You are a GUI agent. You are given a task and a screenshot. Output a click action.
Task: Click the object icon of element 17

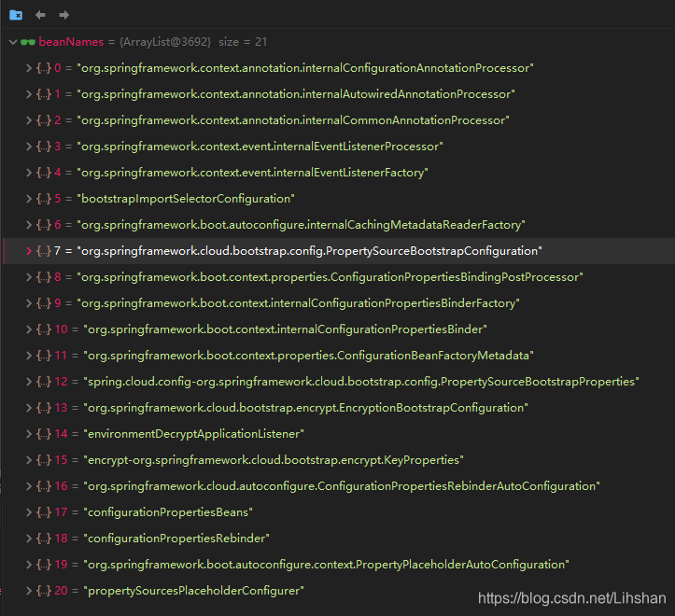[x=44, y=512]
